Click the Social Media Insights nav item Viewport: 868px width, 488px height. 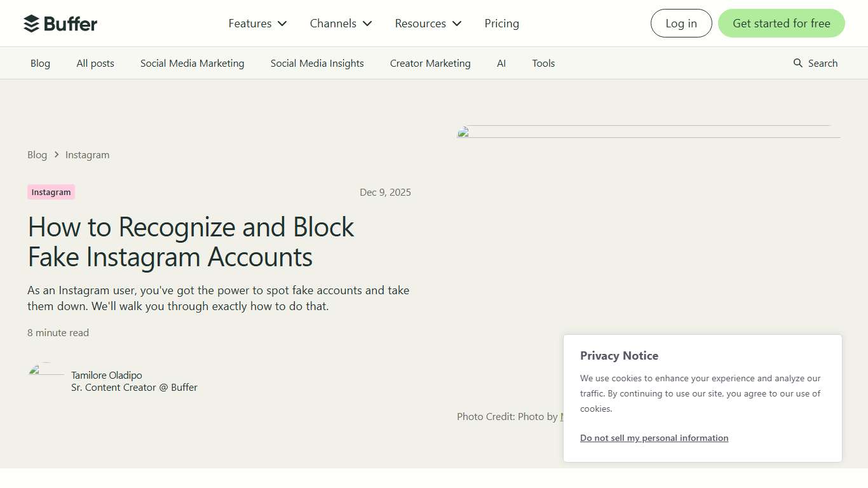click(317, 63)
